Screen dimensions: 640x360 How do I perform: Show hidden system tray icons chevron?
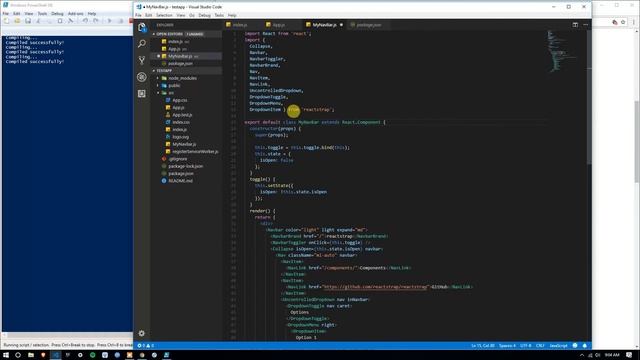pos(582,355)
